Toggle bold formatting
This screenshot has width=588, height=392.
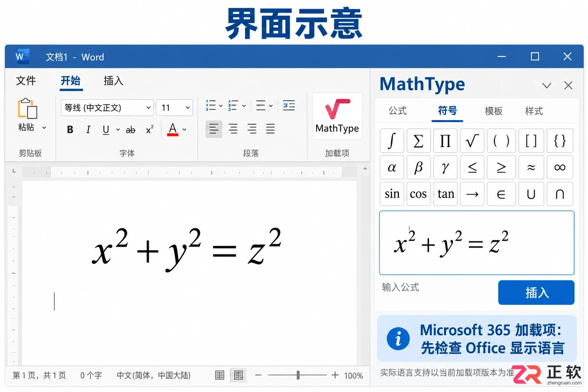tap(70, 130)
